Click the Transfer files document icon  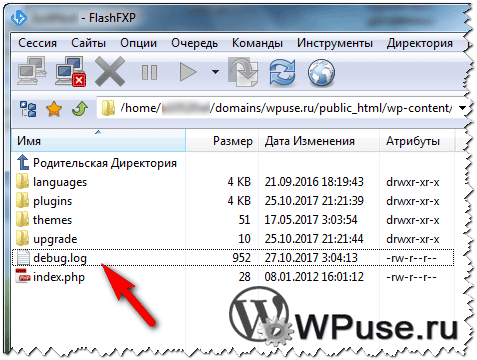pyautogui.click(x=243, y=71)
